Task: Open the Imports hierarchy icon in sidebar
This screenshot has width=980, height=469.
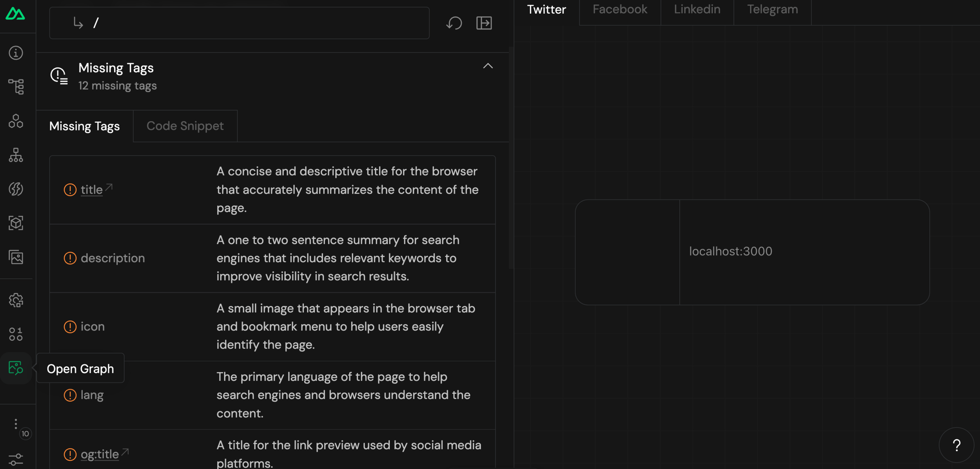Action: [16, 155]
